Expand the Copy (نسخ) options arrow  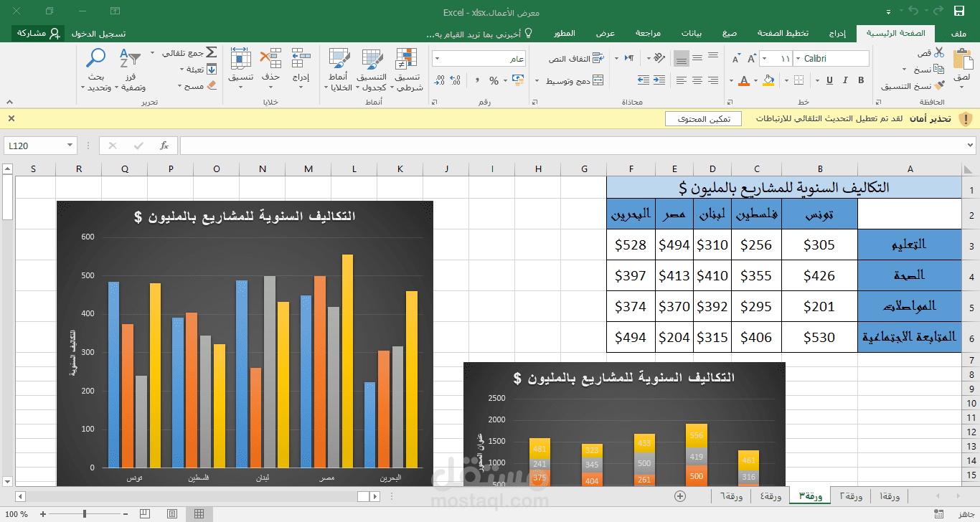click(x=905, y=70)
